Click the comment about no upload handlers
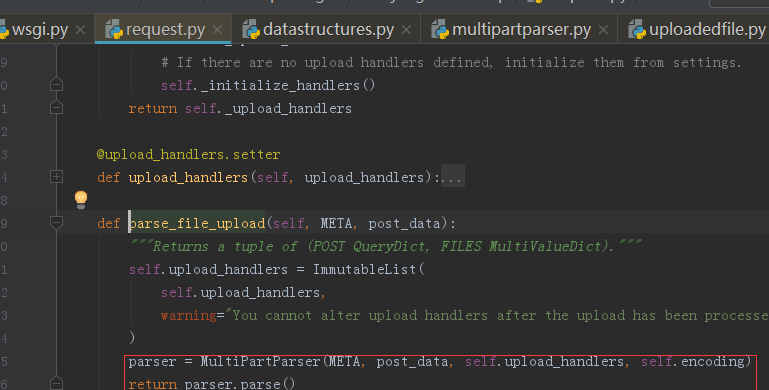The image size is (769, 390). point(451,62)
